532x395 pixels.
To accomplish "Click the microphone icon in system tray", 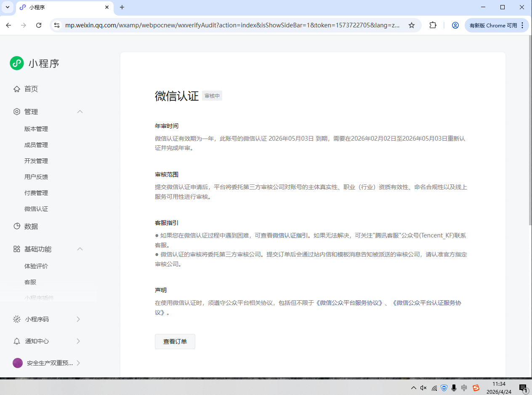I will [454, 388].
